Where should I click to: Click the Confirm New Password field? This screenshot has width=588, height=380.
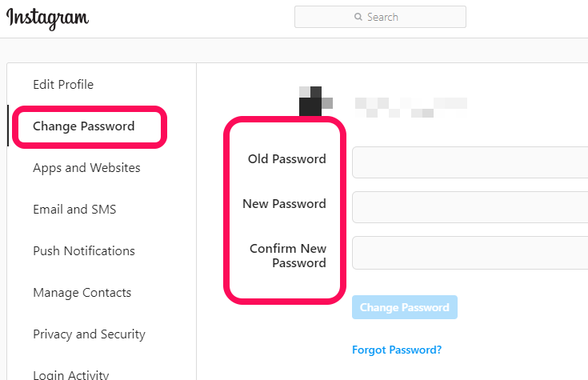470,253
